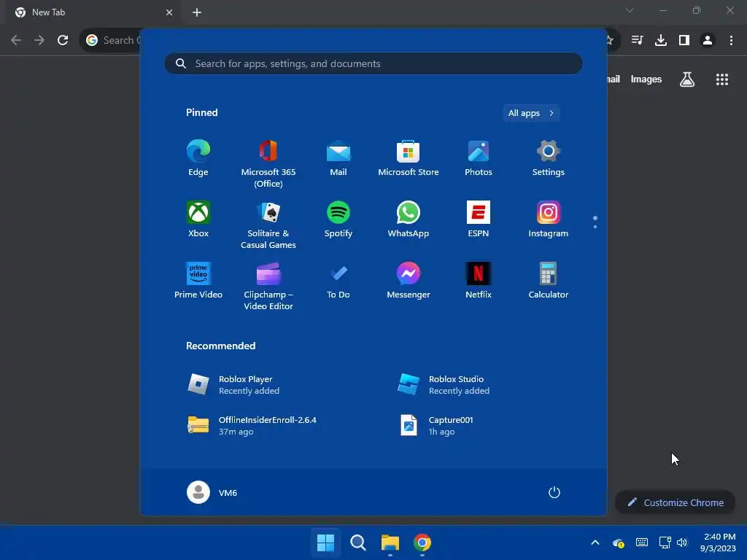Open the Images link in Chrome
Screen dimensions: 747x560
(646, 79)
